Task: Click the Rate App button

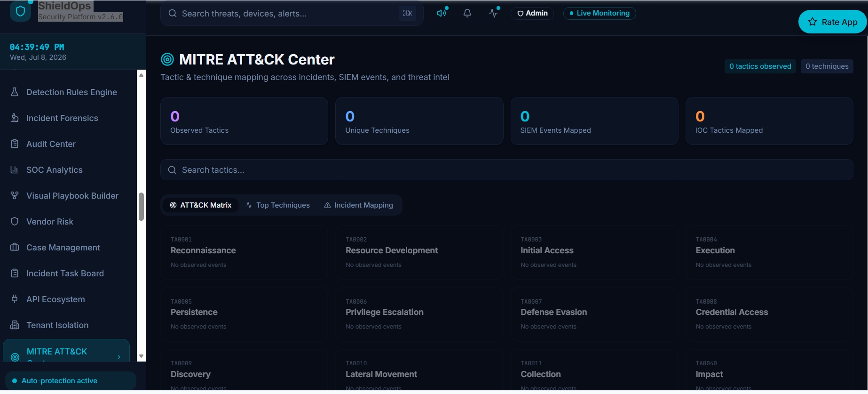Action: pos(832,22)
